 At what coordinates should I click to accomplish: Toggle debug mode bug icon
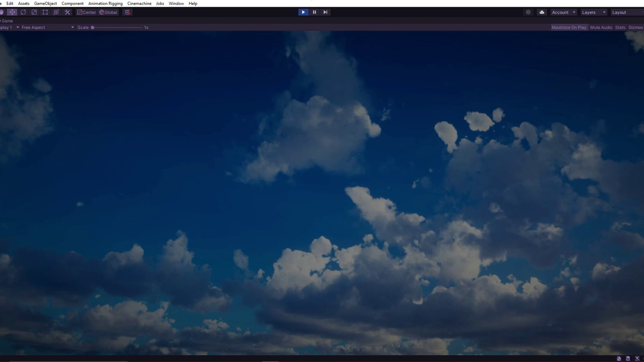[x=619, y=359]
